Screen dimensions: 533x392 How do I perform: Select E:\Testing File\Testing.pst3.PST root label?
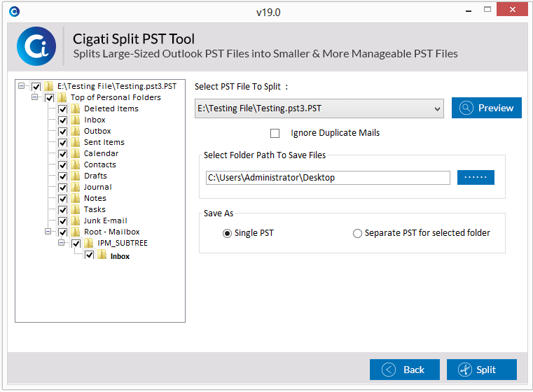(117, 86)
